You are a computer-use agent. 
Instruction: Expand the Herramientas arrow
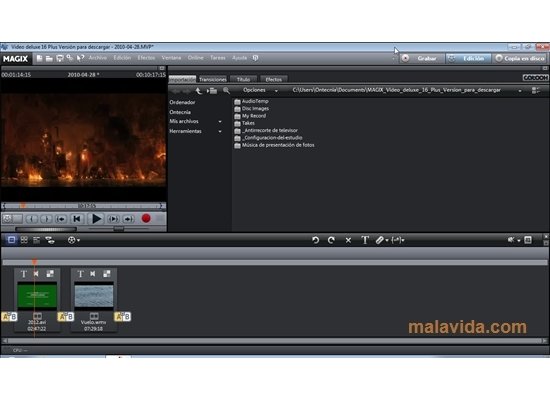coord(220,131)
